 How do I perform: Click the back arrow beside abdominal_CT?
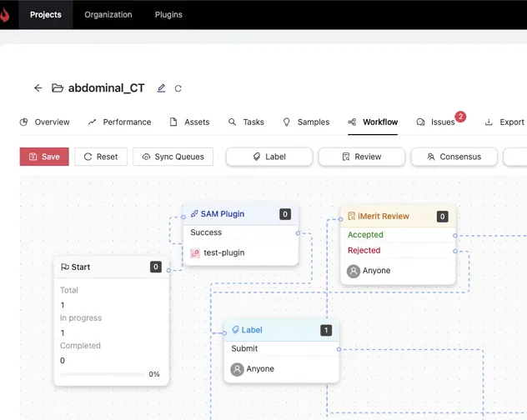38,88
